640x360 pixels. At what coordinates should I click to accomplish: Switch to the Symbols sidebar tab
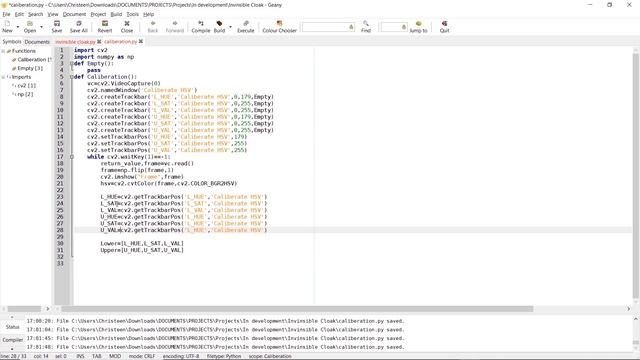[11, 42]
